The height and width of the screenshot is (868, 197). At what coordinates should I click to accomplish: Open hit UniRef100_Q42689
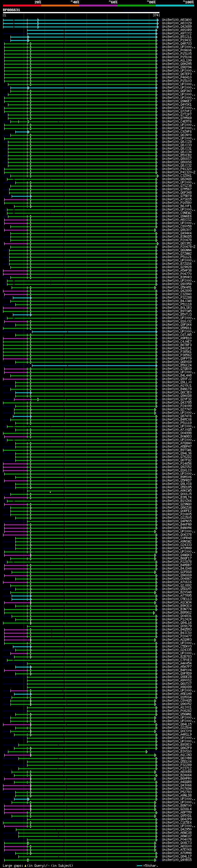177,27
